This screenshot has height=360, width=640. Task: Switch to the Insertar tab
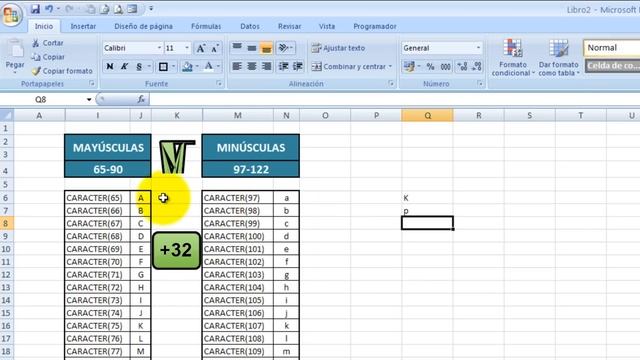pos(83,26)
